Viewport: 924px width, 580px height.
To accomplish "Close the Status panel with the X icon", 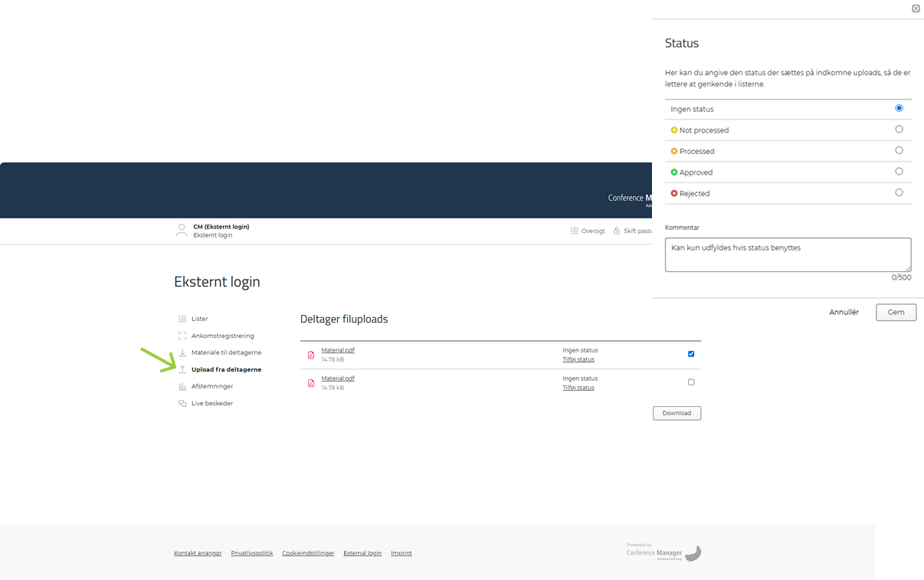I will tap(916, 8).
